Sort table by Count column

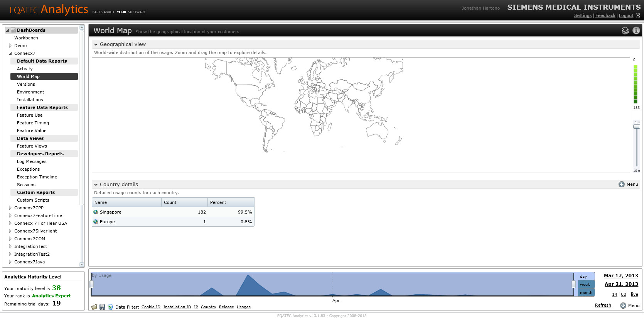tap(184, 202)
